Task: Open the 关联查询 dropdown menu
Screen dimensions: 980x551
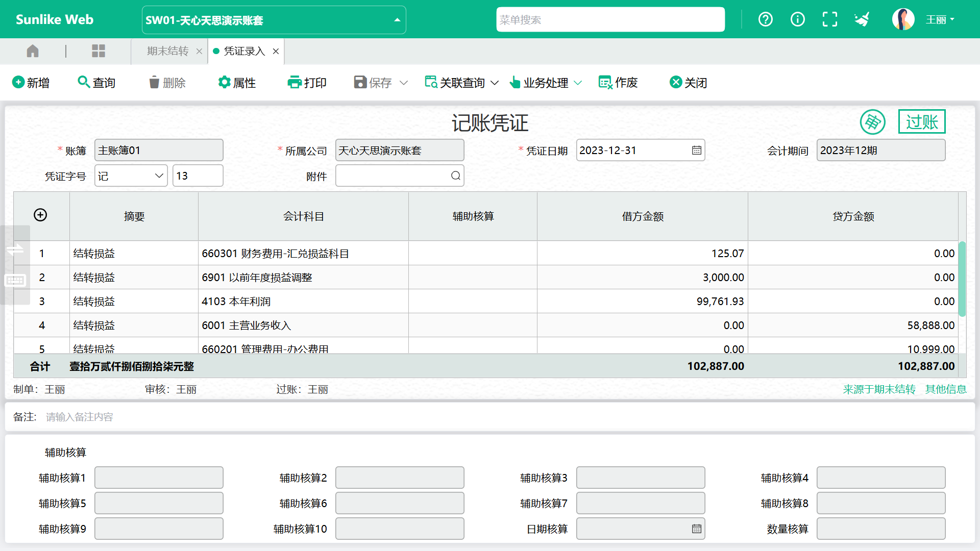Action: click(461, 83)
